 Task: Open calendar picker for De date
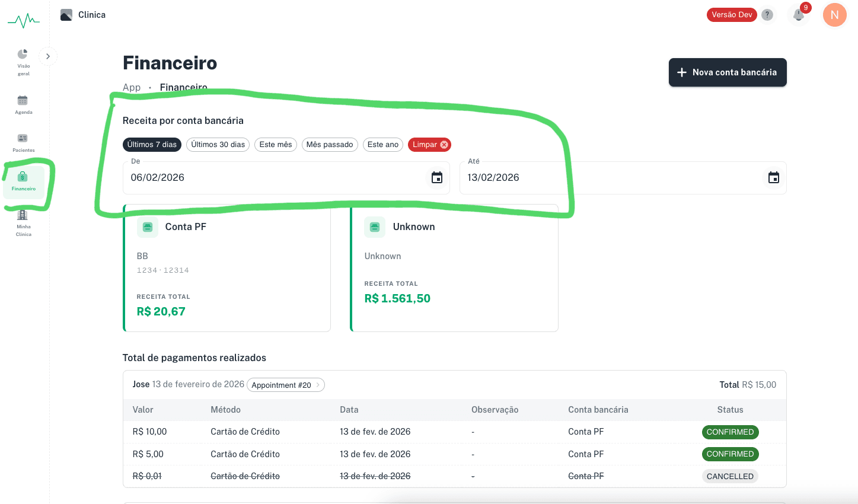[437, 178]
